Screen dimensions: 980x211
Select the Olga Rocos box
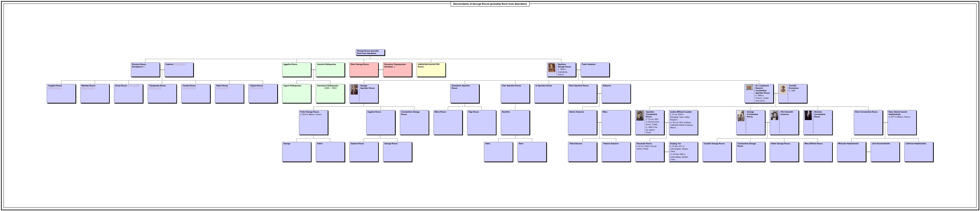tap(482, 123)
